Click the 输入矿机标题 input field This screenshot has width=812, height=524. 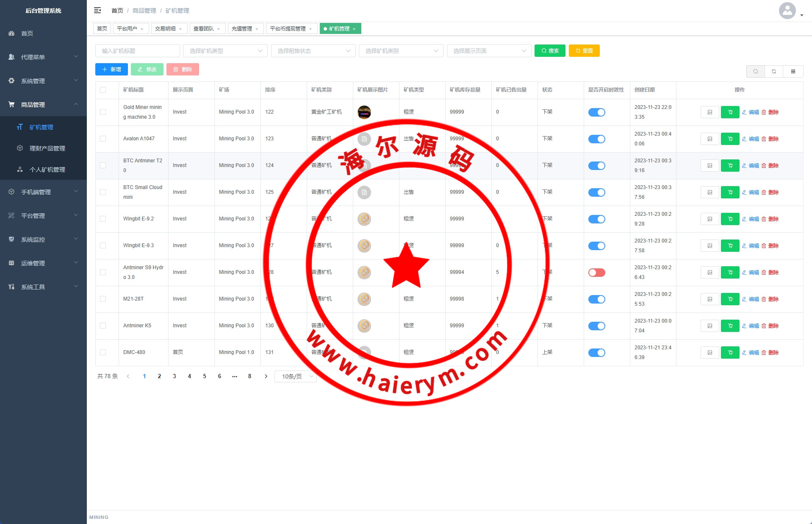137,51
